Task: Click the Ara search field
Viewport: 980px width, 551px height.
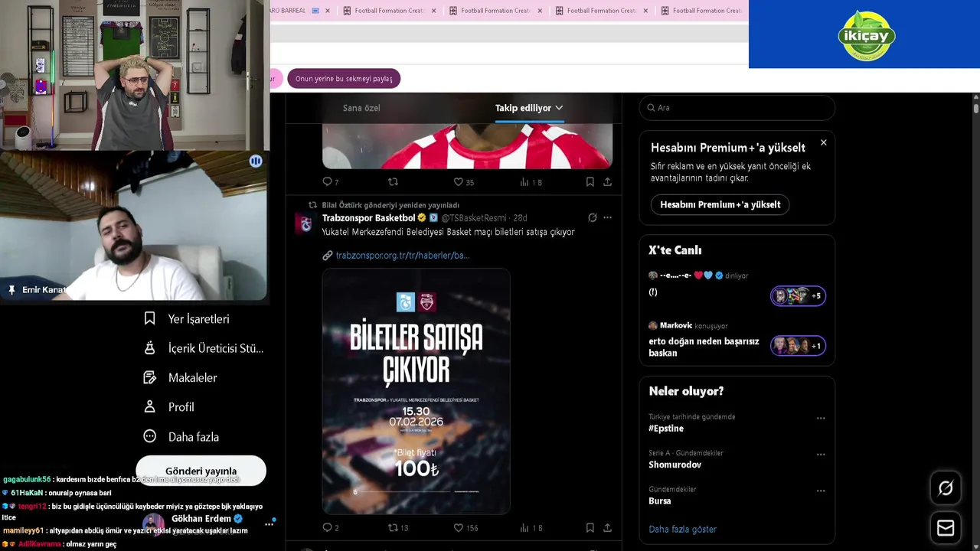Action: tap(737, 108)
